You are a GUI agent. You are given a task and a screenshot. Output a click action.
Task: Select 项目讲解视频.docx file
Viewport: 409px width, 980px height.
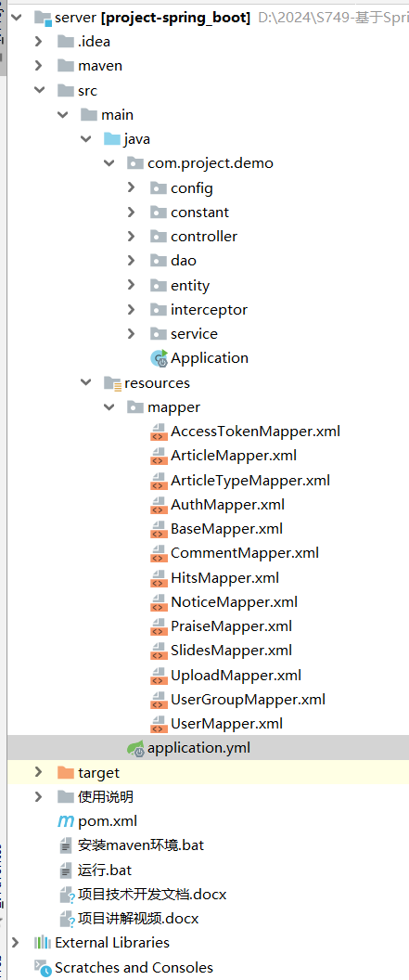pos(138,919)
